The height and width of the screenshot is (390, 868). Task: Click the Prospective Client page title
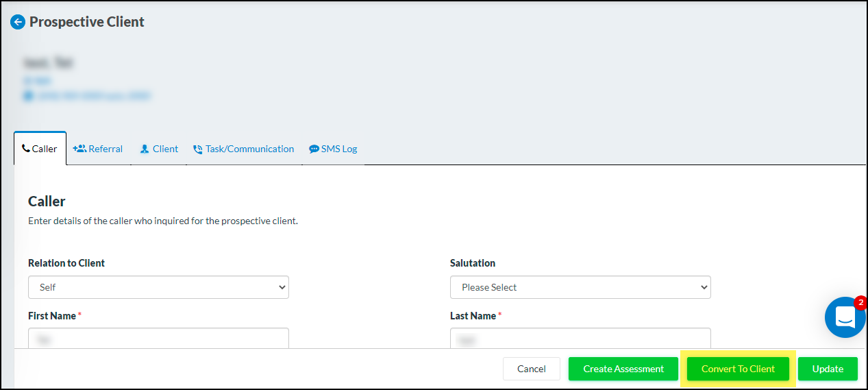click(x=87, y=22)
